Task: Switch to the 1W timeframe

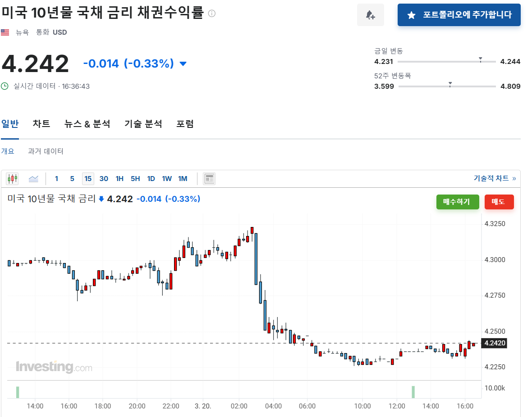Action: click(167, 178)
